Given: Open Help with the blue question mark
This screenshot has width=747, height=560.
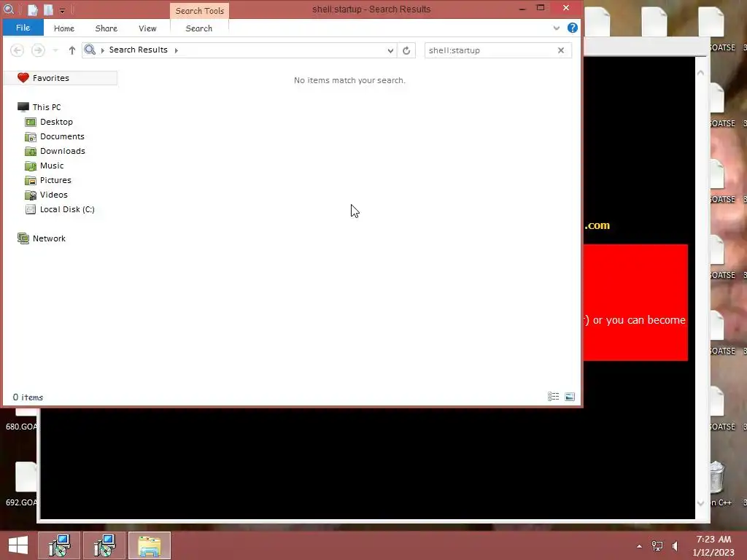Looking at the screenshot, I should (573, 28).
